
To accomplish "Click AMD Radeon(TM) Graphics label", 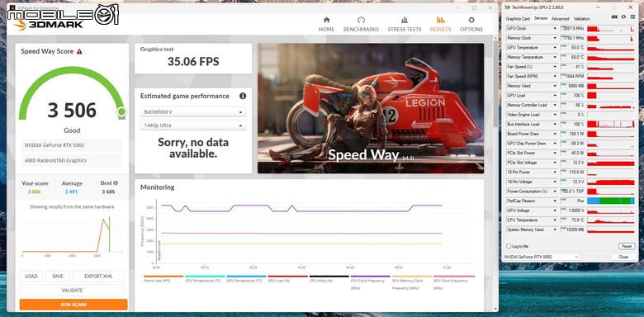I will click(x=72, y=160).
